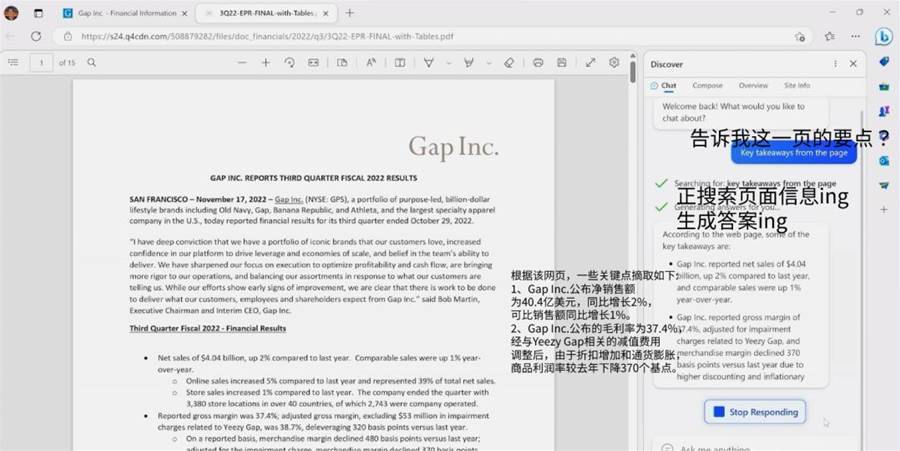Open PDF viewer settings gear

click(x=614, y=63)
